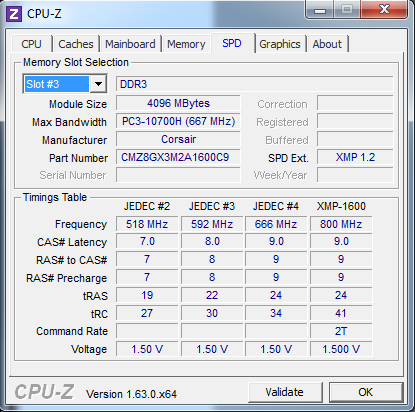Click the 800 MHz XMP frequency cell
415x412 pixels.
click(341, 224)
